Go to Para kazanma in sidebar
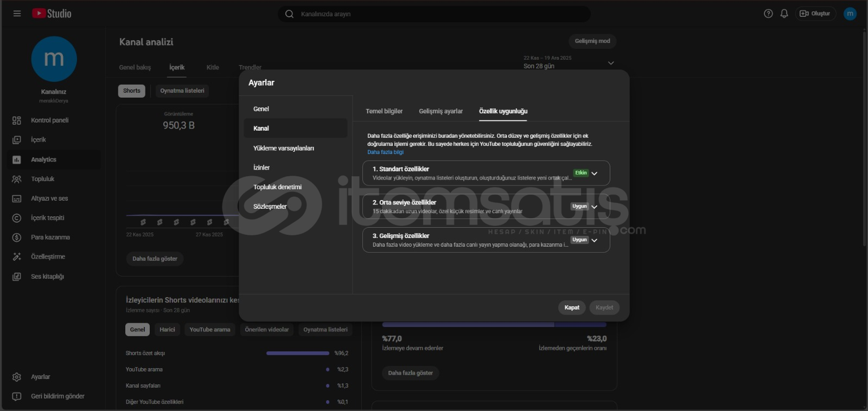The image size is (868, 411). click(50, 237)
